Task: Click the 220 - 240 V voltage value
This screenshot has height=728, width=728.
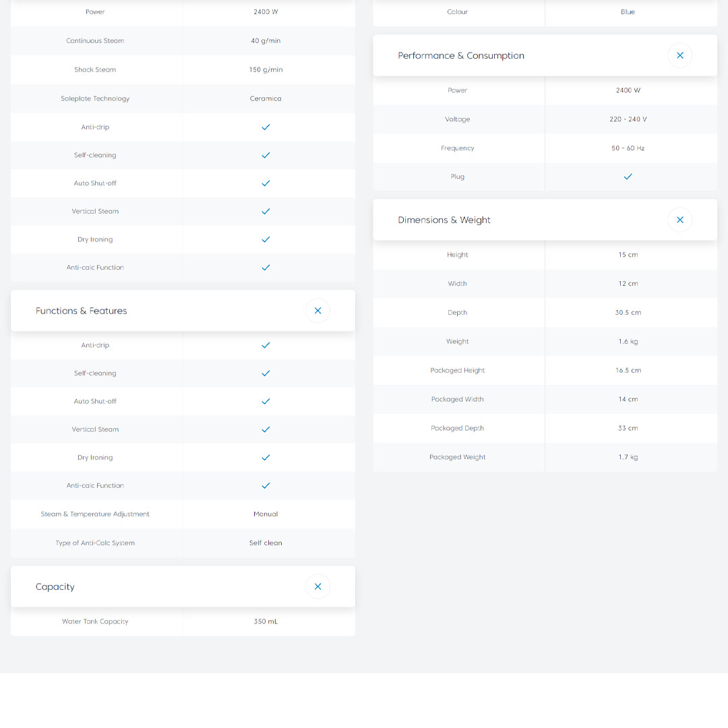Action: (x=628, y=119)
